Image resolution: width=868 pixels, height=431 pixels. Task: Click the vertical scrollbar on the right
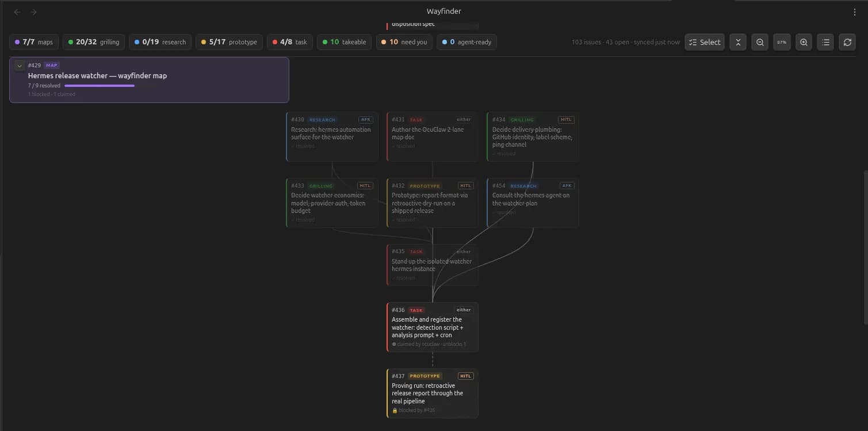865,247
